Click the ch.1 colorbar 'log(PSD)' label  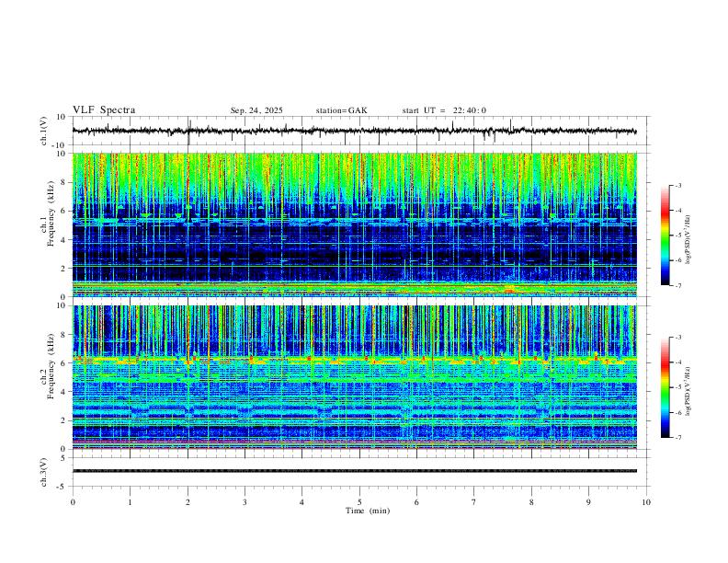688,239
